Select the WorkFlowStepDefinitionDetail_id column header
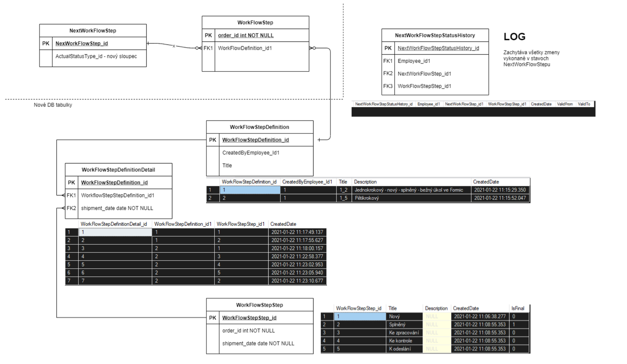This screenshot has width=627, height=364. coord(114,224)
